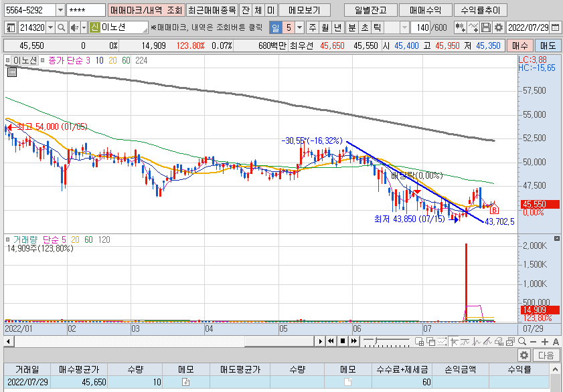Expand dropdown arrow beside speaker icon
Image resolution: width=563 pixels, height=392 pixels.
tap(84, 27)
